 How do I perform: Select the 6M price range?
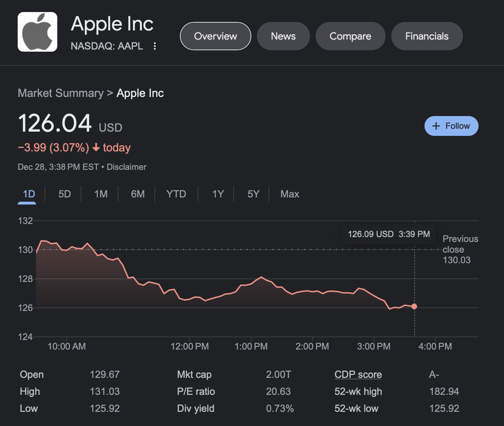138,194
